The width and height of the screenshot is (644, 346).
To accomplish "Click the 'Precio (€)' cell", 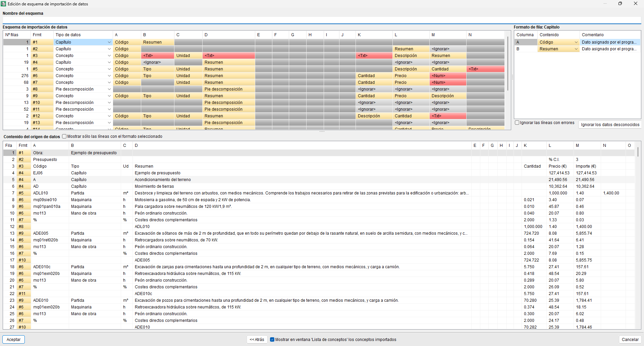I will click(x=560, y=166).
